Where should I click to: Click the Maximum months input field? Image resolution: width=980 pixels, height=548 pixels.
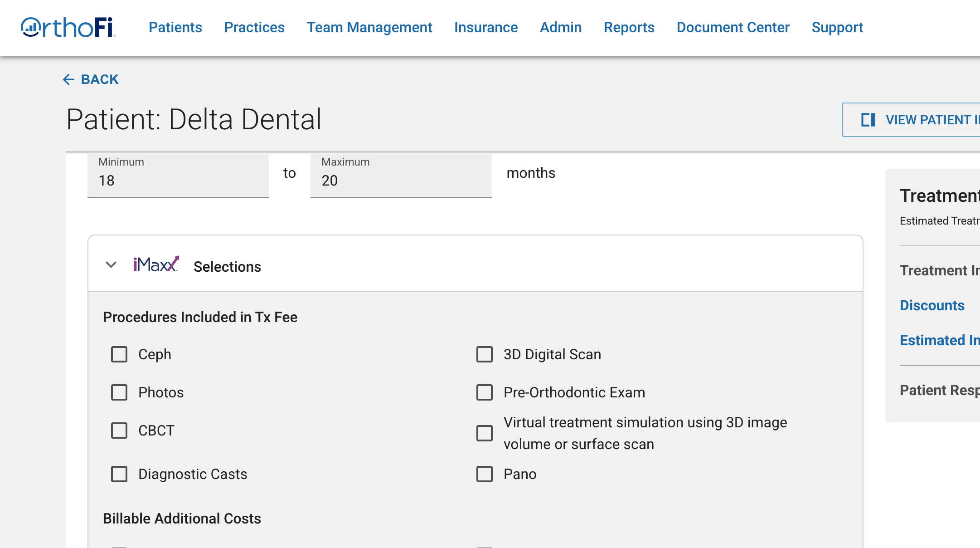point(401,181)
